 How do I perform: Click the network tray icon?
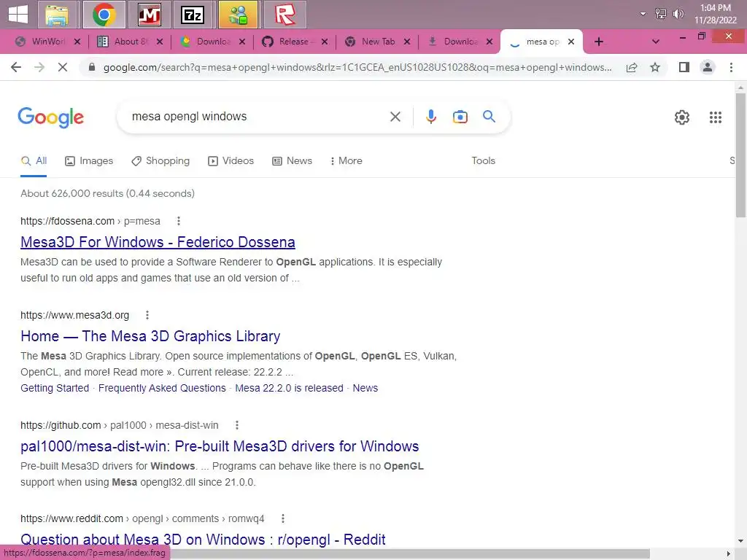tap(660, 14)
